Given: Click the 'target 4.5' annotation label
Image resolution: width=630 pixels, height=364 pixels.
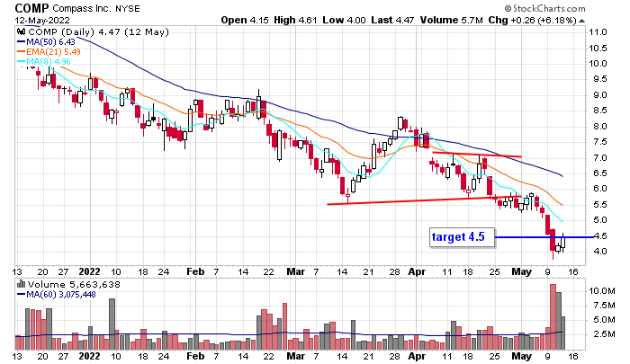Looking at the screenshot, I should pyautogui.click(x=462, y=237).
